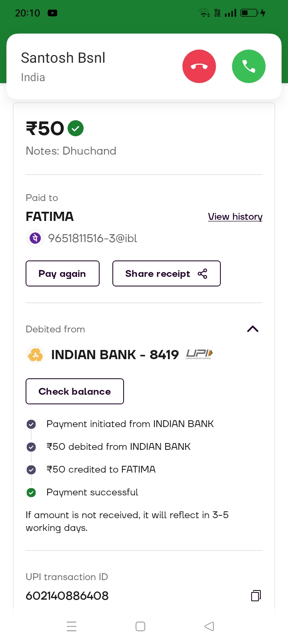Tap the Indian Bank logo icon

pyautogui.click(x=35, y=354)
